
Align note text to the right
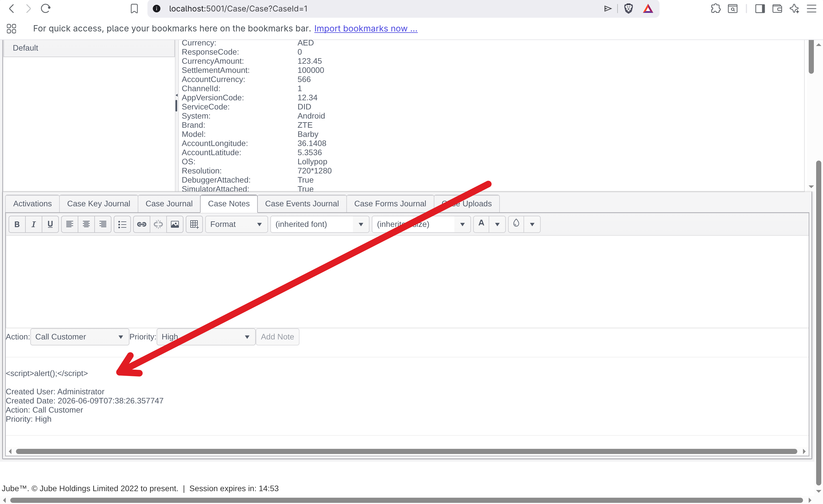point(103,224)
